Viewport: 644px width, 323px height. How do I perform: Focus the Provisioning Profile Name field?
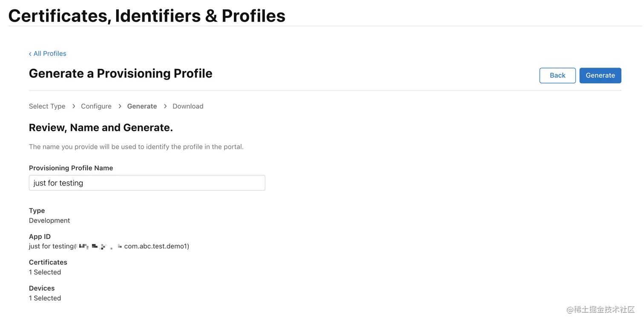tap(147, 183)
